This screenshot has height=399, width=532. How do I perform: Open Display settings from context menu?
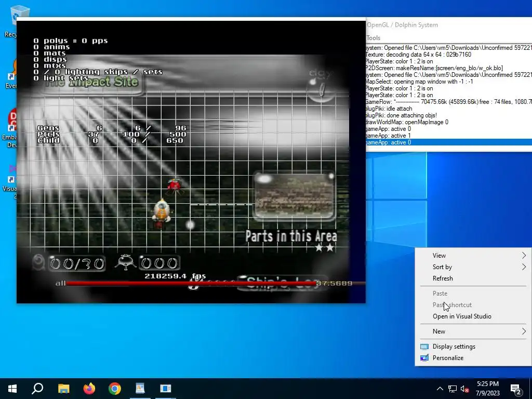473,347
